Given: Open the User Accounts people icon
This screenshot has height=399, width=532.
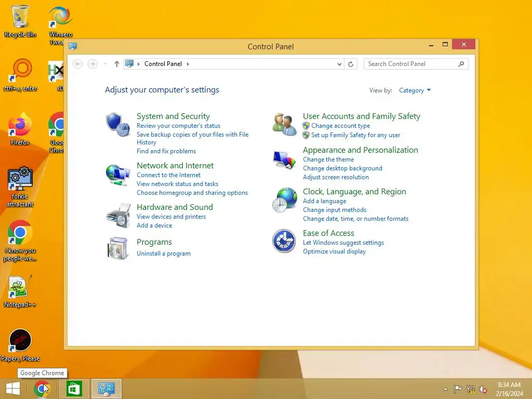Looking at the screenshot, I should click(284, 125).
